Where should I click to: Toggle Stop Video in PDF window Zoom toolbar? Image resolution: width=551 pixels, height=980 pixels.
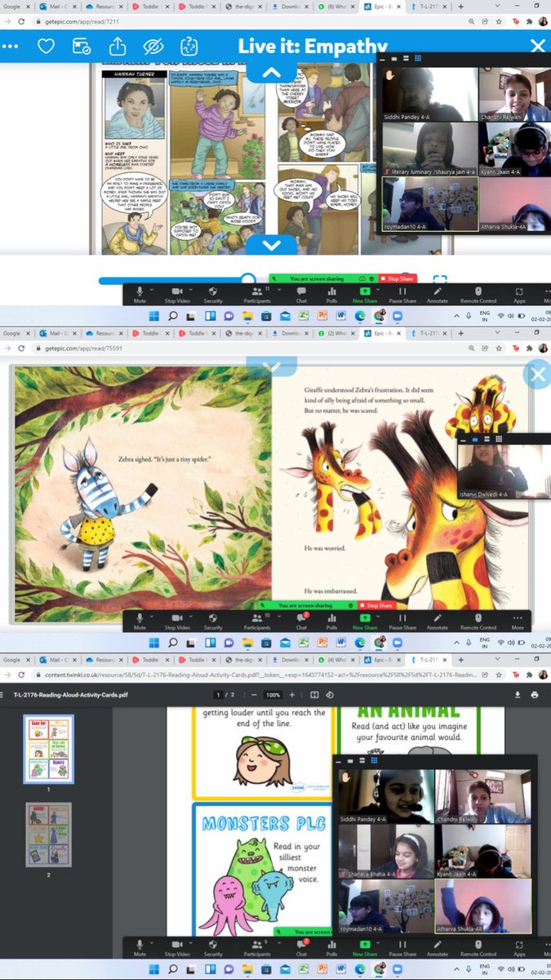click(176, 948)
